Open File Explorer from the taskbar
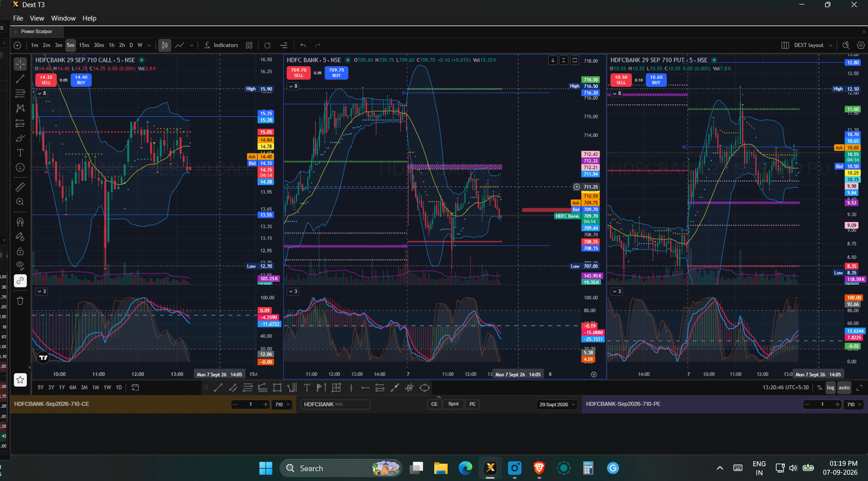Image resolution: width=868 pixels, height=481 pixels. [x=440, y=468]
